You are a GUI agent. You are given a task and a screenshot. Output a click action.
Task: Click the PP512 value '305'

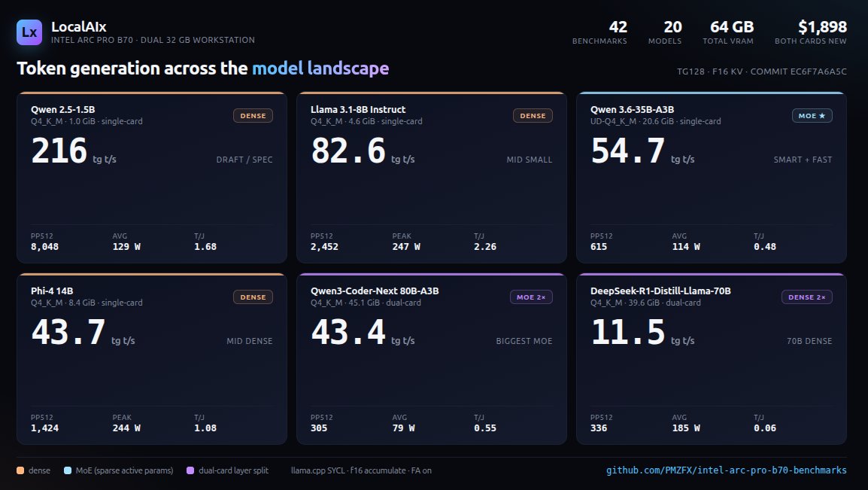pyautogui.click(x=319, y=428)
